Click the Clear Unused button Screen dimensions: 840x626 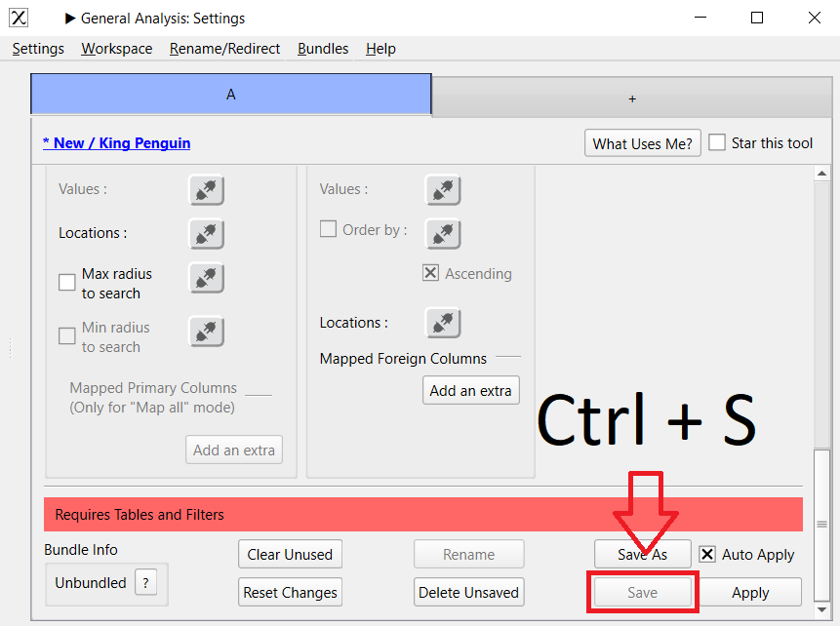[290, 554]
